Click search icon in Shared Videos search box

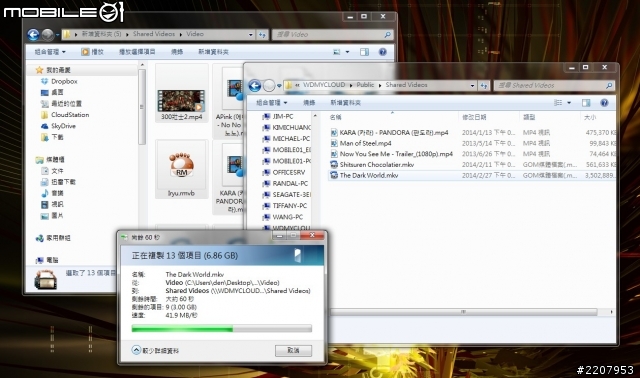(x=609, y=85)
